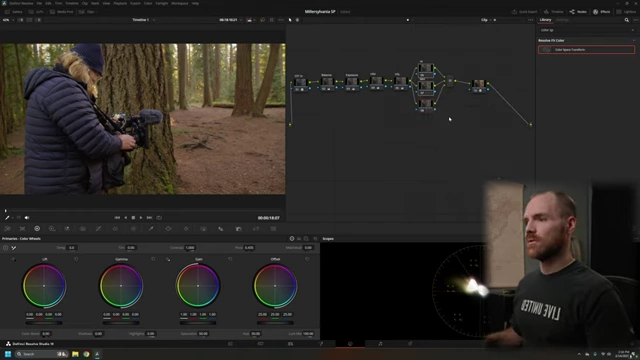Open the HDR palette
Image resolution: width=640 pixels, height=360 pixels.
pyautogui.click(x=52, y=229)
